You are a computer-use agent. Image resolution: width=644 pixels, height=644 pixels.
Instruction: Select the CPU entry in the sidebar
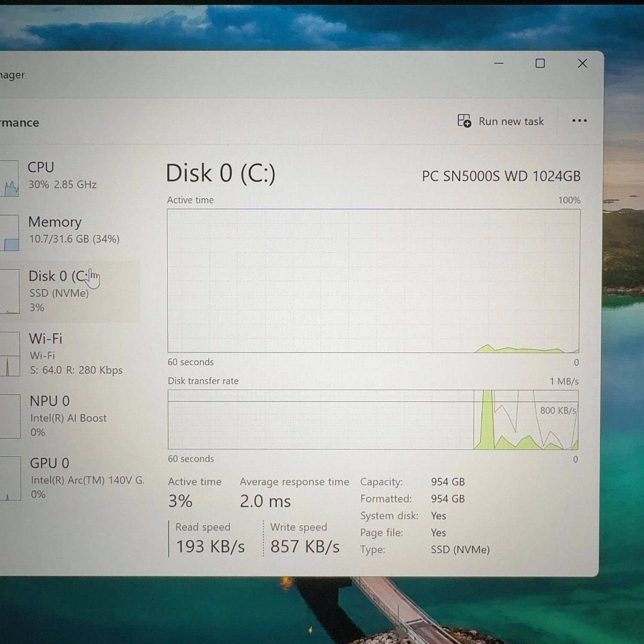point(62,175)
